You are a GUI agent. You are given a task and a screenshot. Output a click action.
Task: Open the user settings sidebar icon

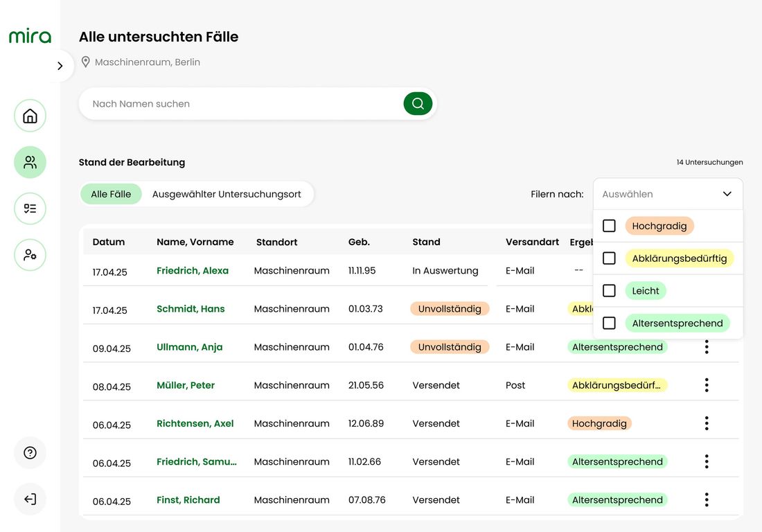click(x=30, y=255)
